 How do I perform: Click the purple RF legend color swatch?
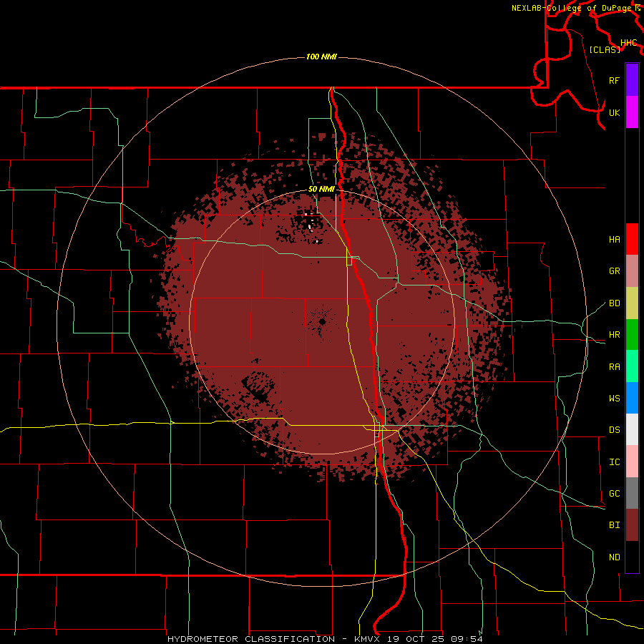[x=632, y=80]
